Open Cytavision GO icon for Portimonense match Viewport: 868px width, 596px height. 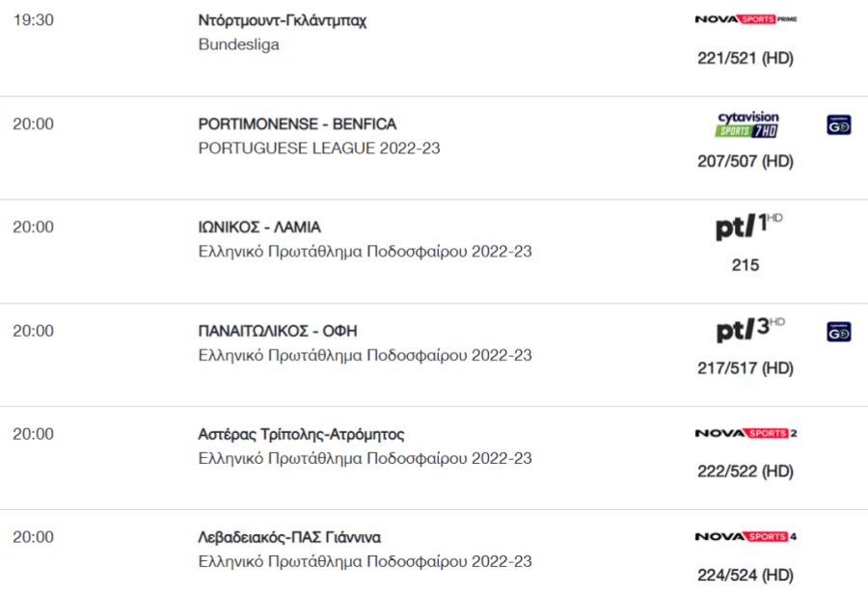pyautogui.click(x=839, y=125)
